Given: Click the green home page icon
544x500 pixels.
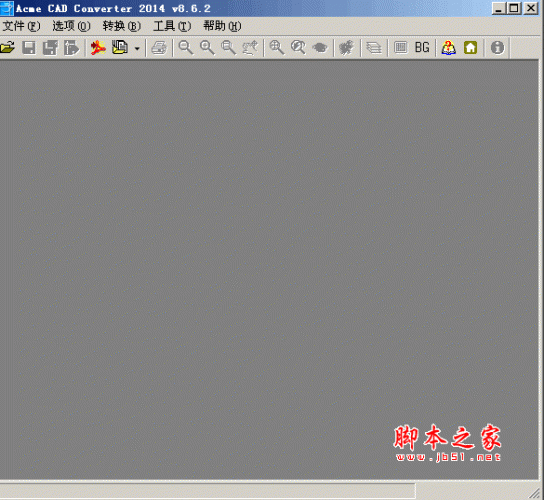Looking at the screenshot, I should [470, 48].
